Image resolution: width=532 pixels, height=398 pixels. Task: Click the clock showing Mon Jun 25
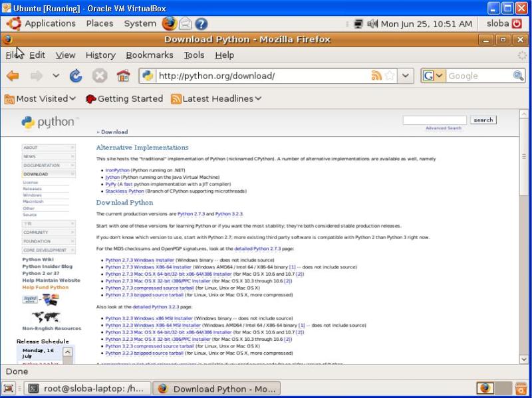(426, 24)
